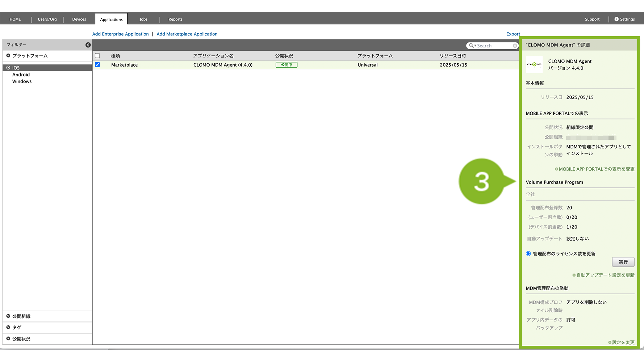The height and width of the screenshot is (362, 644).
Task: Open the Reports tab
Action: point(175,19)
